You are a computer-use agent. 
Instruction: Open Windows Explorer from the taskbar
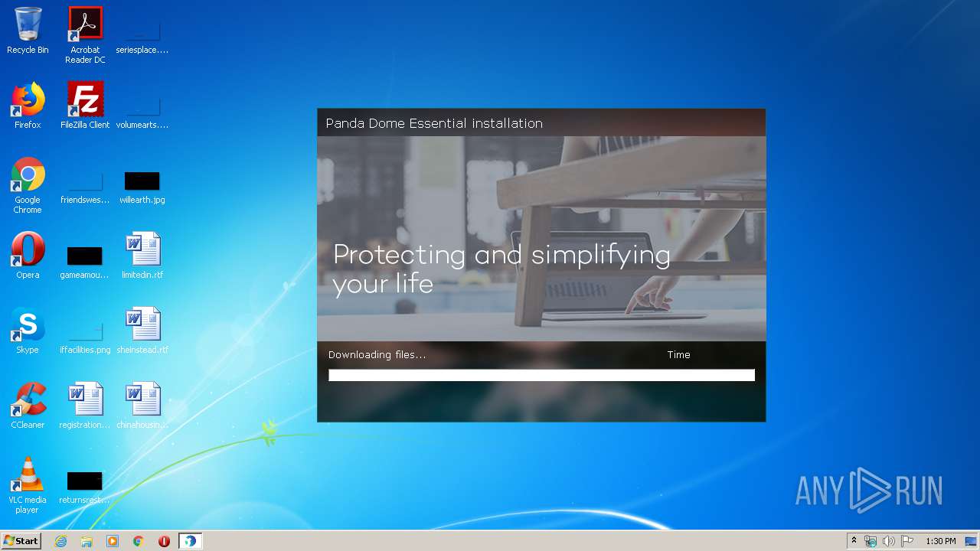(87, 541)
